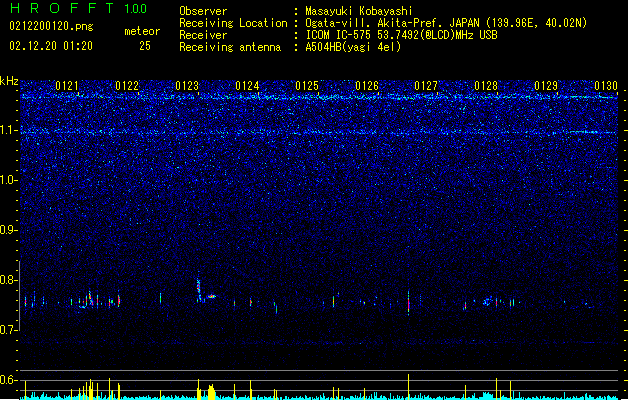Click the thick yellow amplitude burst after 0123
The image size is (629, 400).
pyautogui.click(x=211, y=392)
